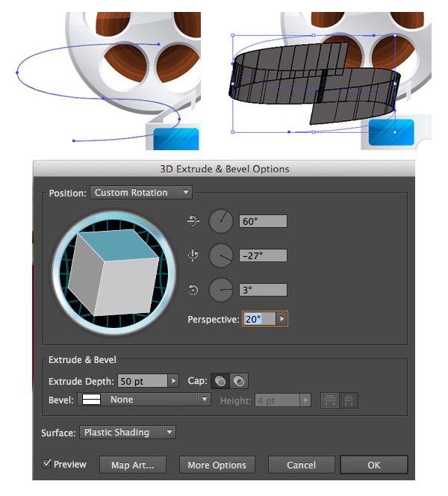This screenshot has height=496, width=448.
Task: Click the X-axis rotation icon
Action: (x=193, y=220)
